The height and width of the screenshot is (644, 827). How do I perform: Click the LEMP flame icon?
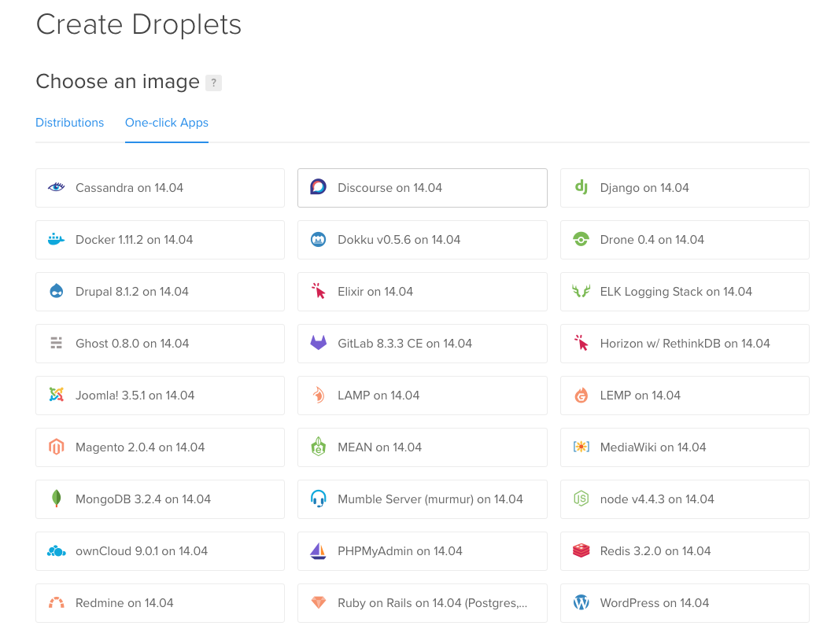(x=581, y=395)
